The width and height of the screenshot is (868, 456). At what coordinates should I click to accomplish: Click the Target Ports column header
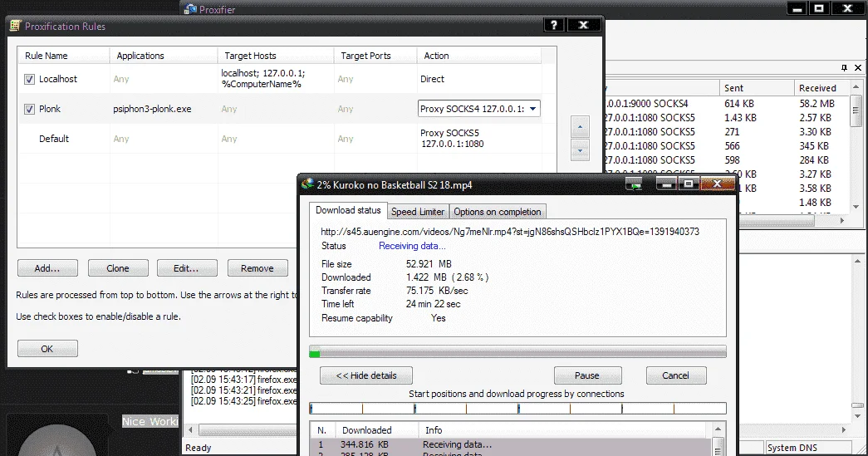pyautogui.click(x=375, y=56)
